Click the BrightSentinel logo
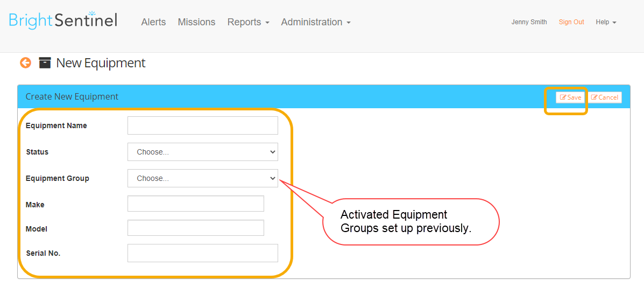The width and height of the screenshot is (644, 294). tap(63, 20)
